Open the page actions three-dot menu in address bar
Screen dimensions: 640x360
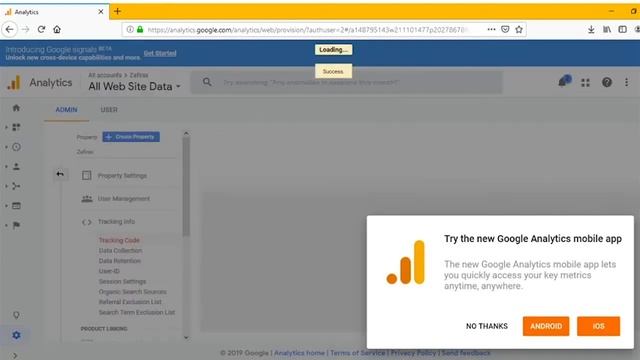[x=491, y=29]
